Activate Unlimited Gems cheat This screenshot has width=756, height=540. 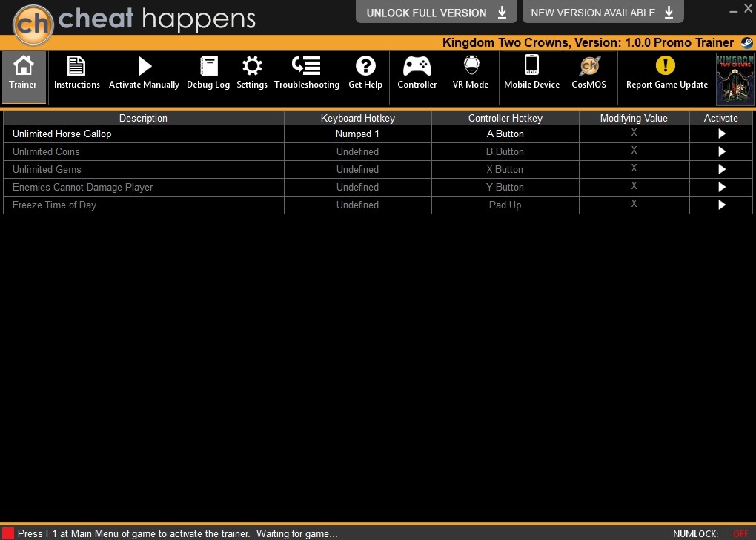pos(721,169)
